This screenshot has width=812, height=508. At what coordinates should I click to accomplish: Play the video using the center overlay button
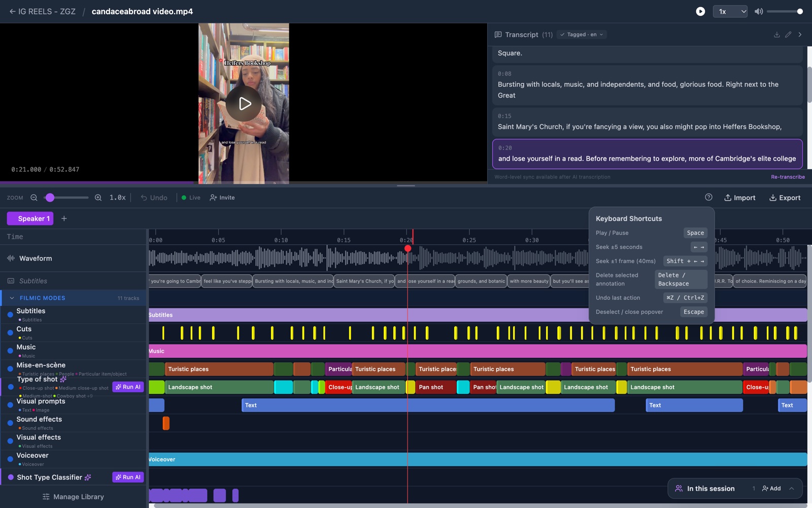(244, 104)
